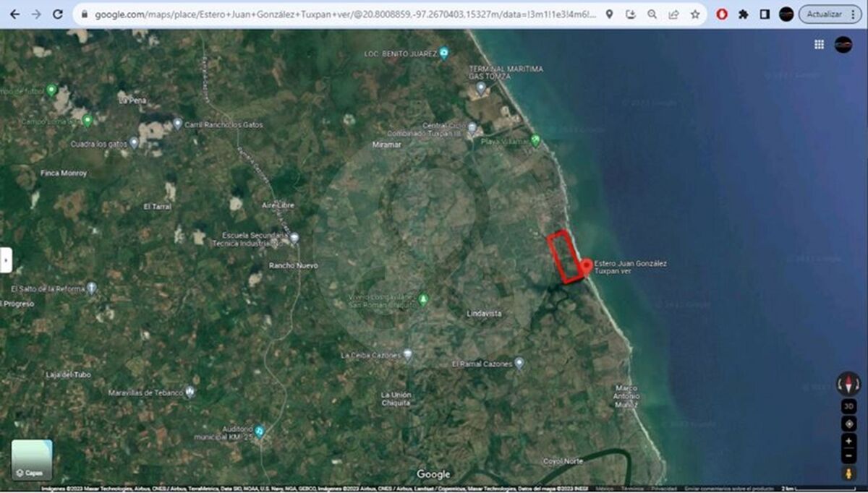Switch map type via Capas thumbnail
Screen dimensions: 868x493
[x=32, y=460]
